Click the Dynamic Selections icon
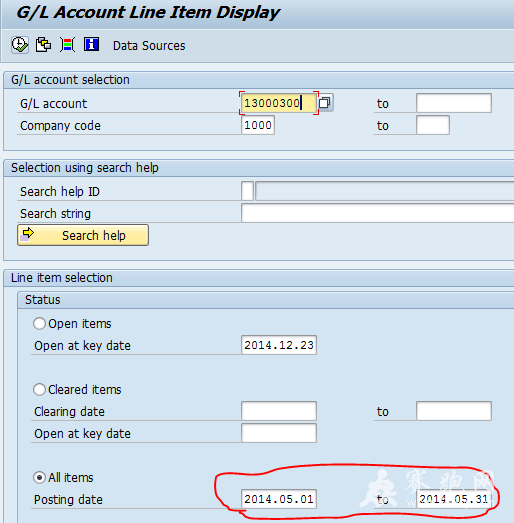Viewport: 514px width, 523px height. point(67,45)
